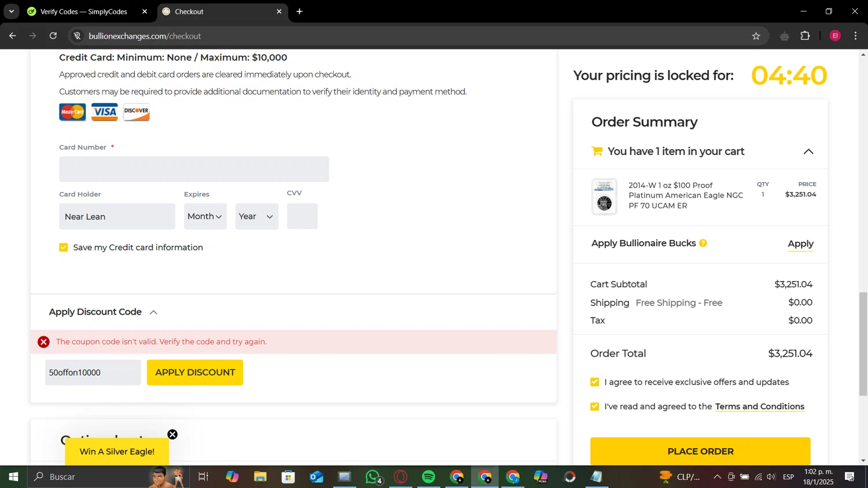Focus the Card Number field
868x488 pixels.
coord(194,169)
